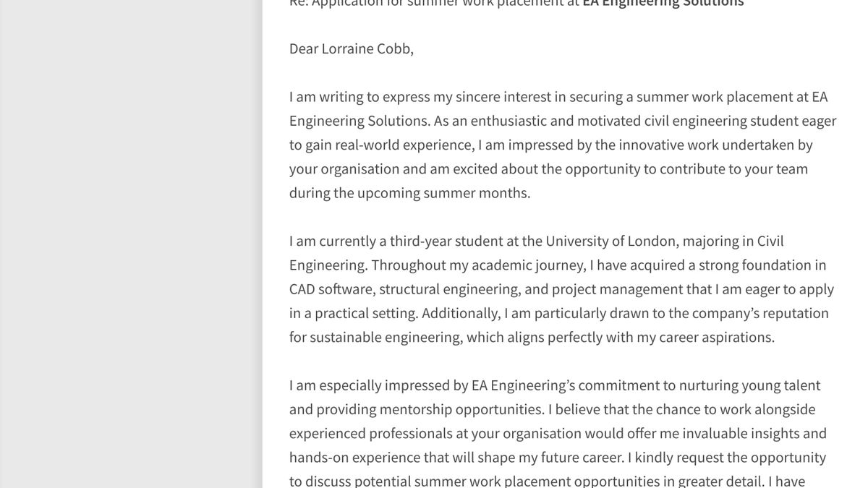Viewport: 868px width, 488px height.
Task: Place cursor on "hands-on experience" text
Action: pos(354,458)
